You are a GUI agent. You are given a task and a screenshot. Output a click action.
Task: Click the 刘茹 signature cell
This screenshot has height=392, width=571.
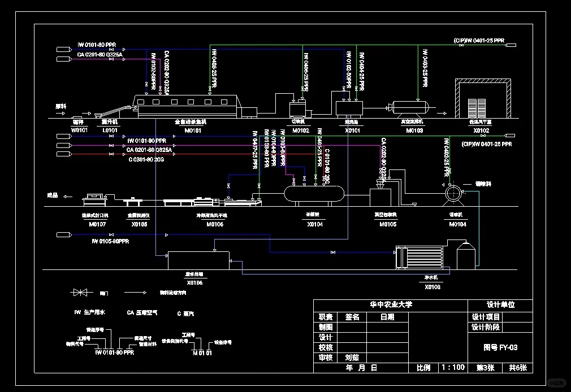352,358
